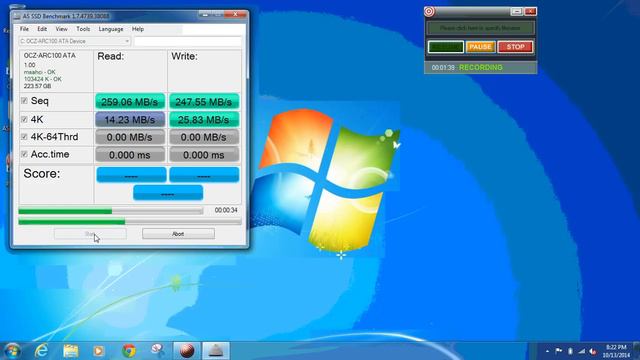Screen dimensions: 640x360
Task: Click the Seq write result 247.55 MB/s
Action: (204, 102)
